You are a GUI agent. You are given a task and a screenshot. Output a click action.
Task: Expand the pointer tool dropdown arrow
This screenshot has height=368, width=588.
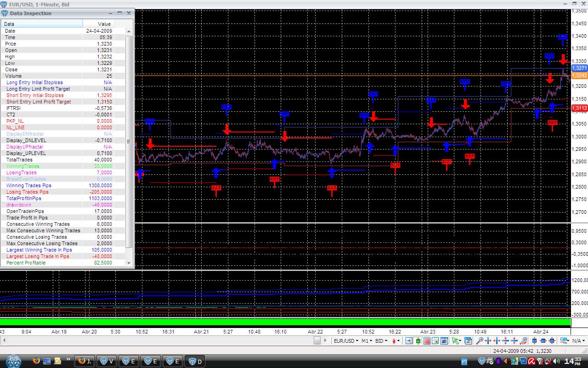[461, 341]
